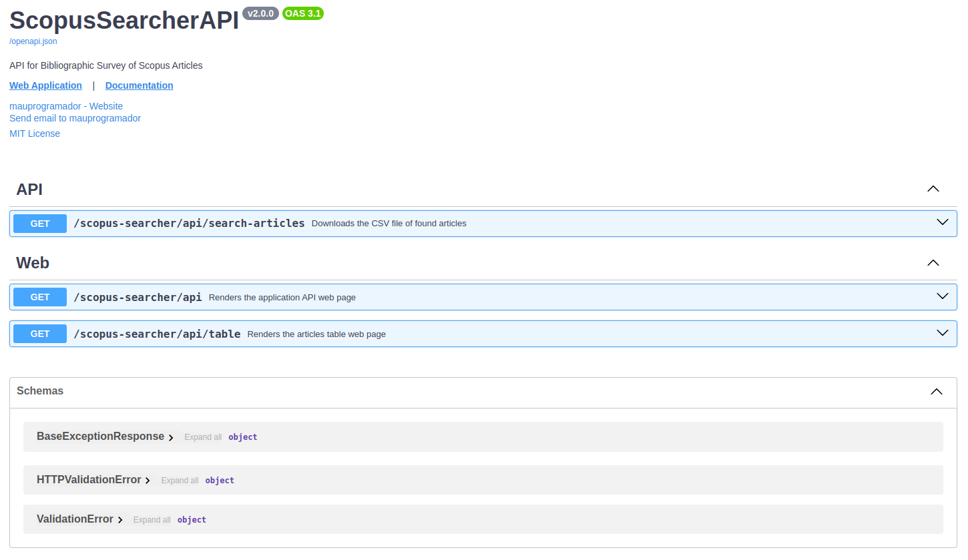Click the /scopus-searcher/api/search-articles path text
The height and width of the screenshot is (560, 968).
189,224
